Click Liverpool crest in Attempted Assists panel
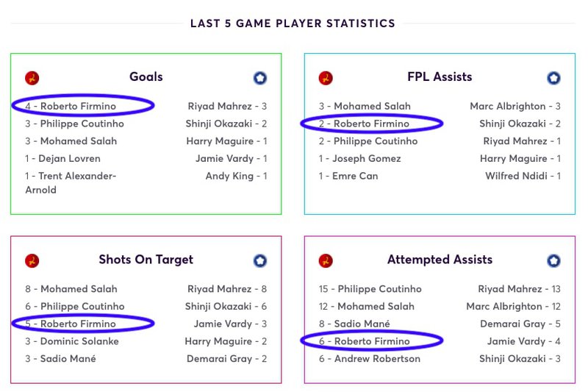 [x=326, y=260]
